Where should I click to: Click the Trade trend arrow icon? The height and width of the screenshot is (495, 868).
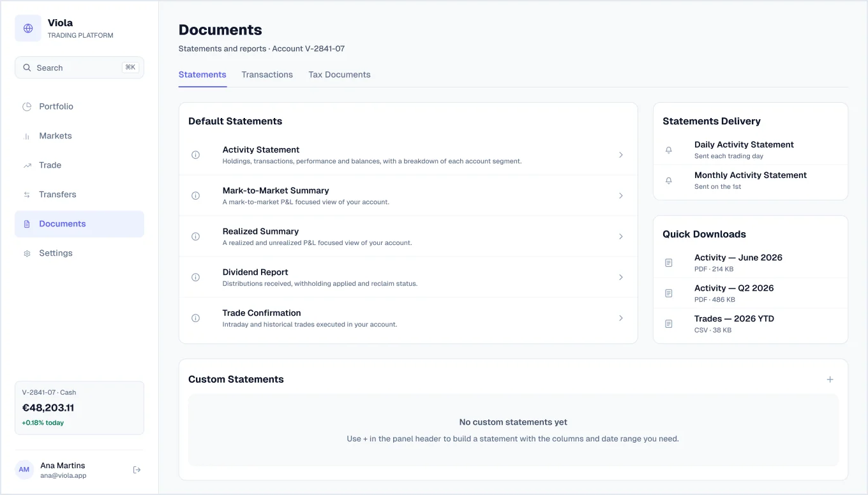pyautogui.click(x=27, y=165)
